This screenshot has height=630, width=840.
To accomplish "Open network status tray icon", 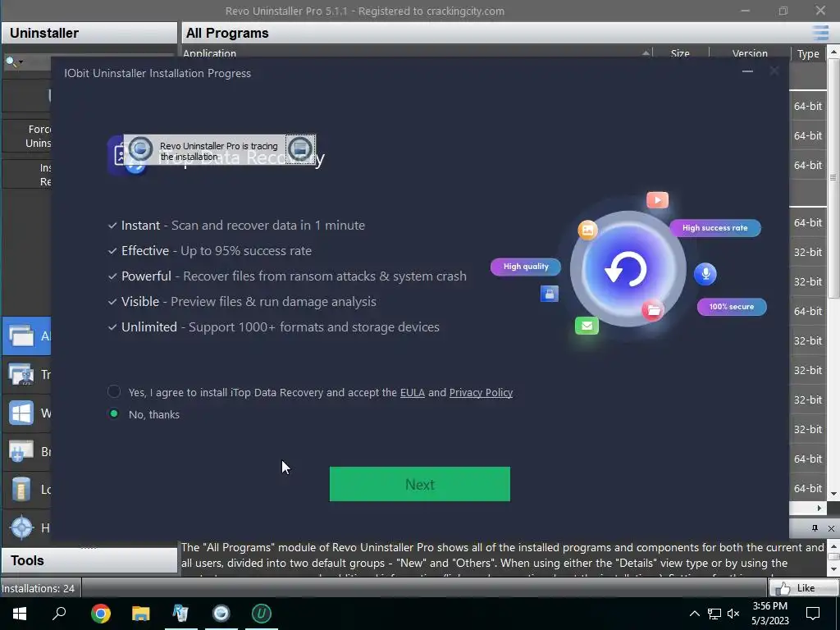I will [714, 614].
